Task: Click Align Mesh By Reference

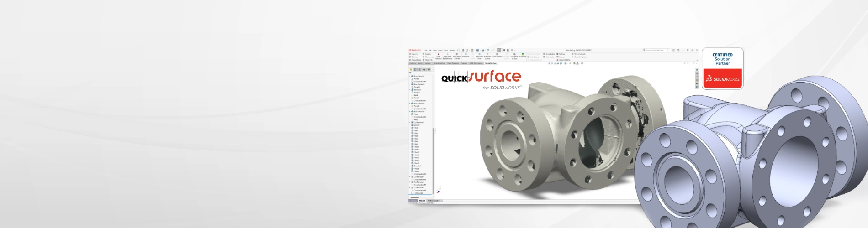Action: [447, 57]
